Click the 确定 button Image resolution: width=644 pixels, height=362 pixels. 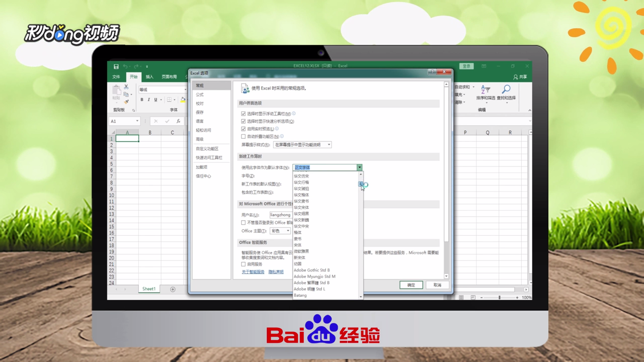(x=411, y=285)
